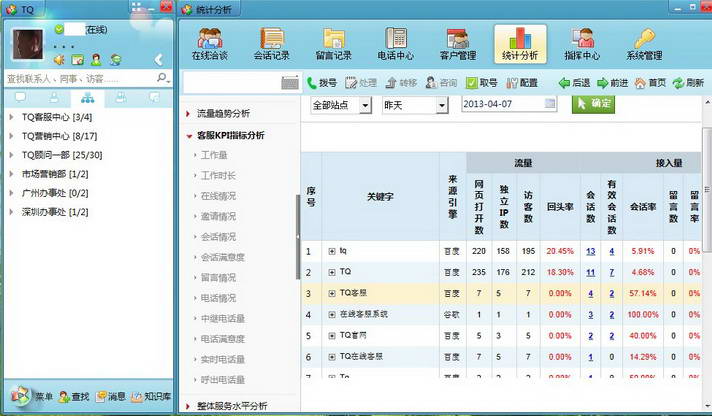
Task: Open the 指挥中心 module
Action: (582, 44)
